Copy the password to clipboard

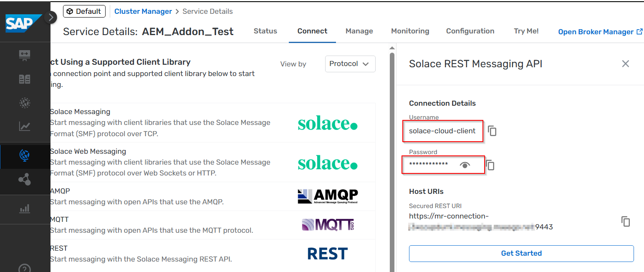(x=491, y=165)
